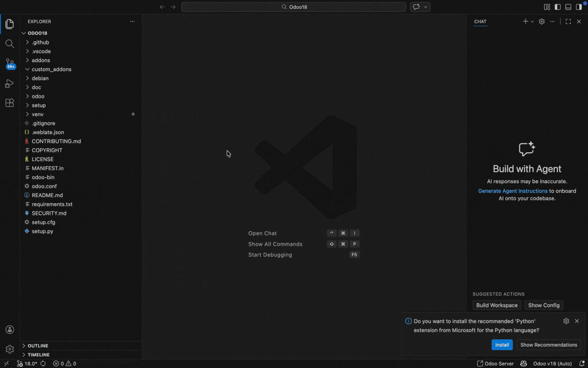The image size is (588, 368).
Task: Expand the odoo folder
Action: click(81, 96)
